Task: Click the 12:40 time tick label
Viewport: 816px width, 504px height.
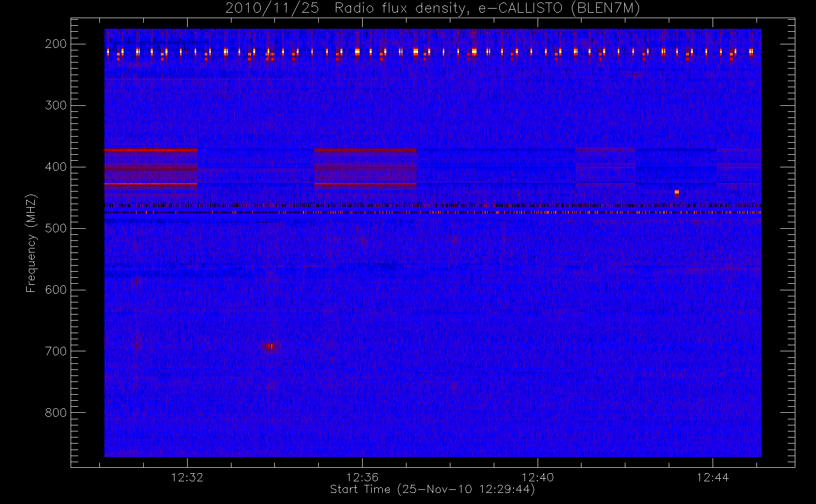Action: tap(538, 477)
